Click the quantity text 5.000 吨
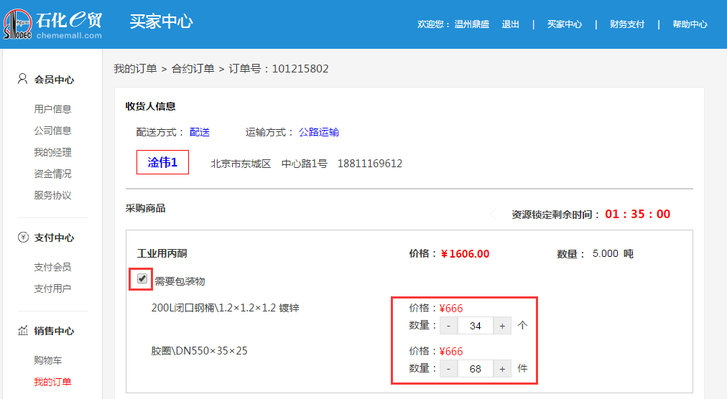727x399 pixels. point(612,253)
